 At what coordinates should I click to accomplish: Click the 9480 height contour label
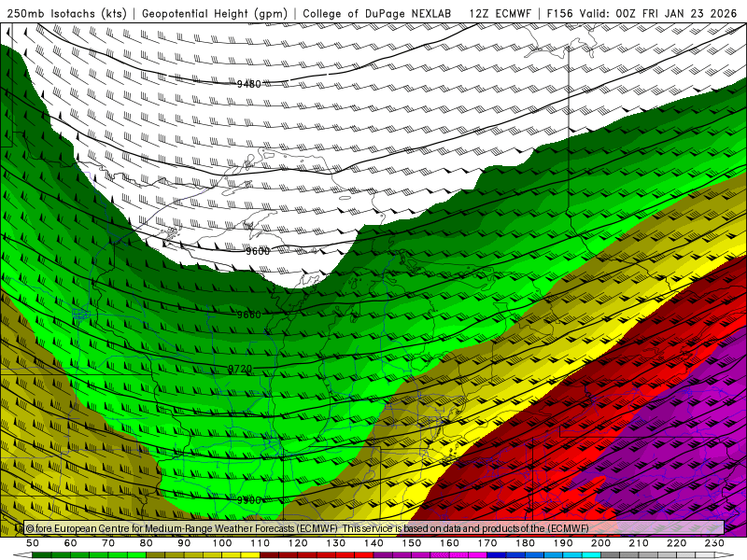pos(248,84)
